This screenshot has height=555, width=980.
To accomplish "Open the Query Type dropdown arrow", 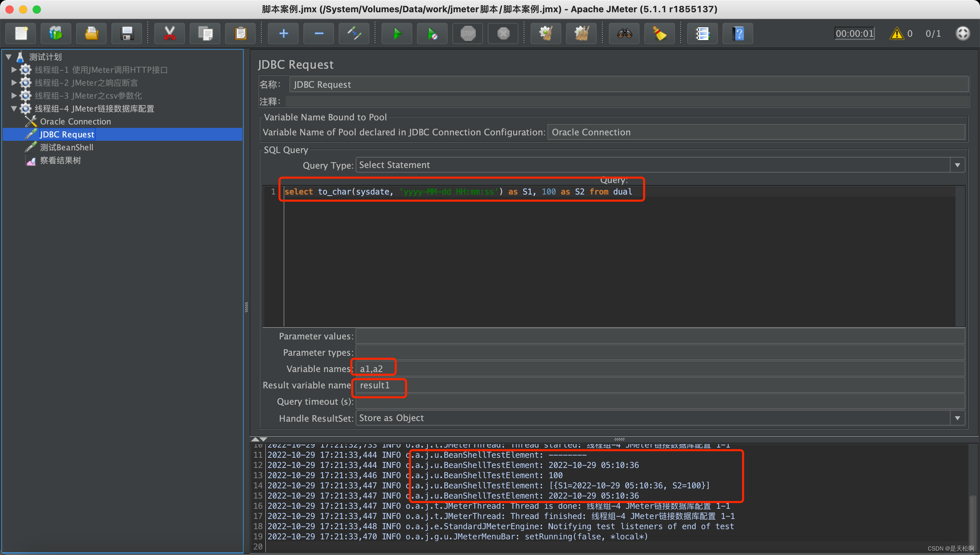I will pos(957,165).
